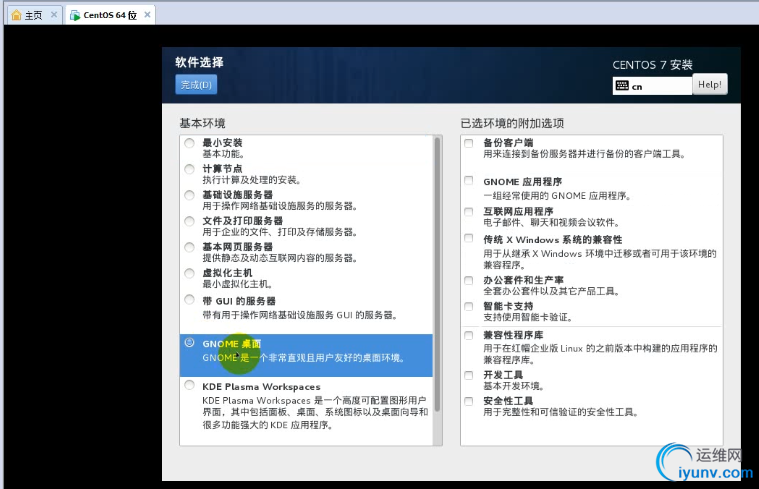759x489 pixels.
Task: Click the CentOS 64 位 VM tab icon
Action: [75, 15]
